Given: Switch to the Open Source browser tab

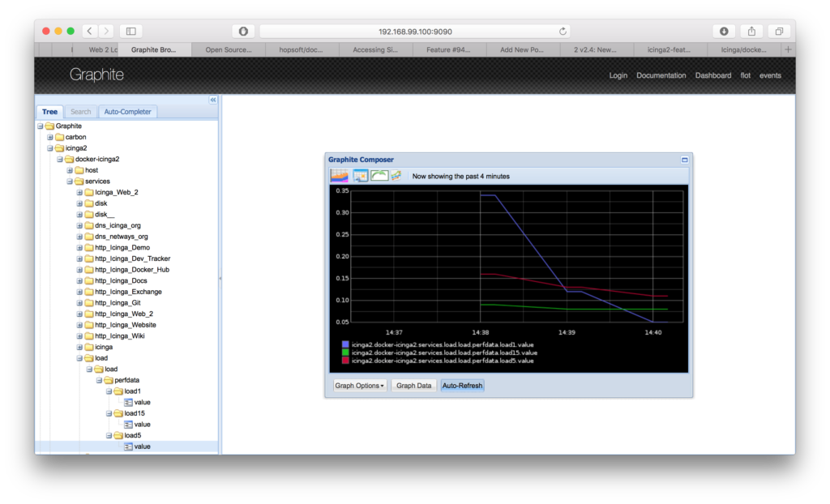Looking at the screenshot, I should pyautogui.click(x=228, y=49).
